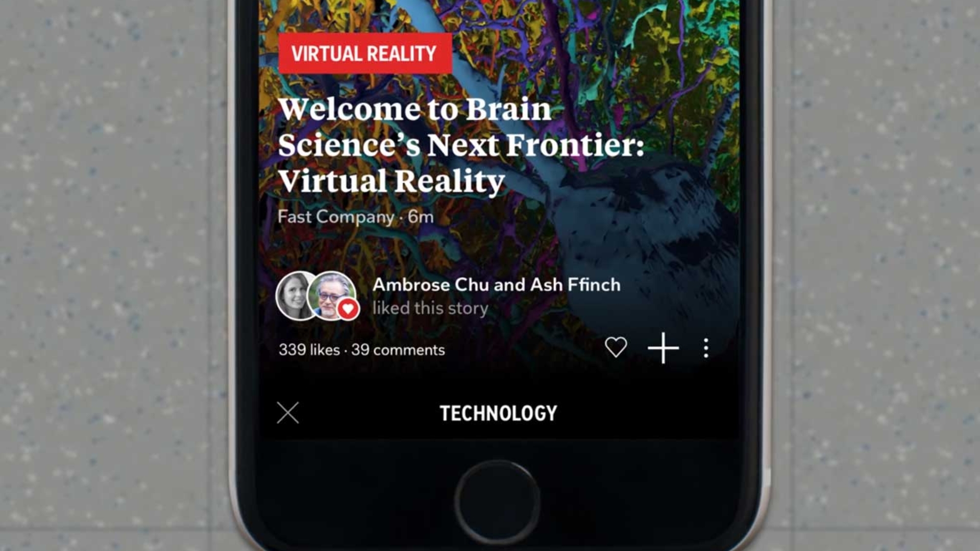The image size is (980, 551).
Task: Open the more options menu icon
Action: click(706, 348)
